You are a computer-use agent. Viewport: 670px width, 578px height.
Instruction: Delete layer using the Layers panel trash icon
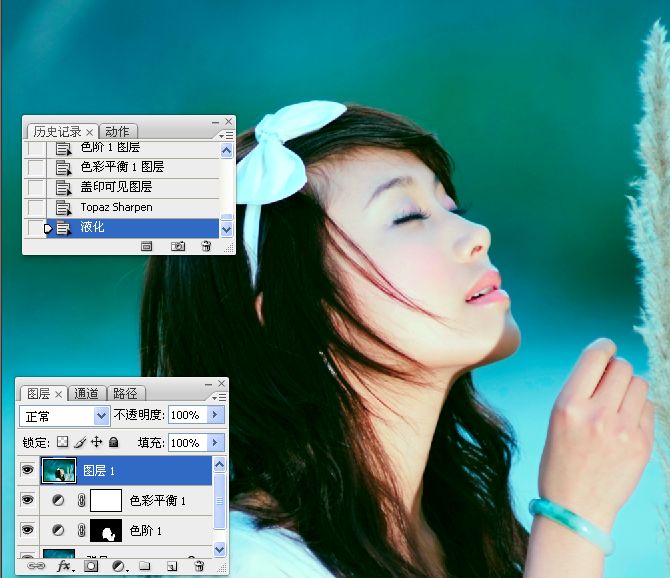point(199,567)
